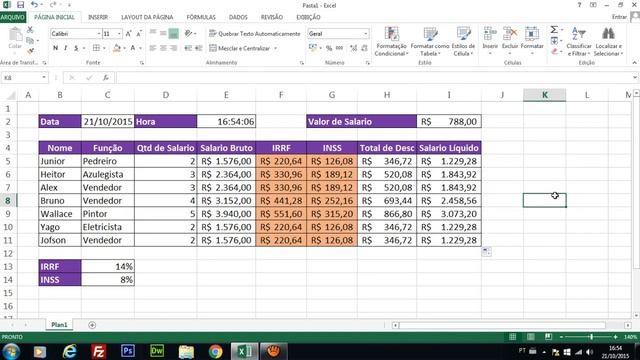Click the Clear eraser icon
640x360 pixels.
click(x=554, y=51)
